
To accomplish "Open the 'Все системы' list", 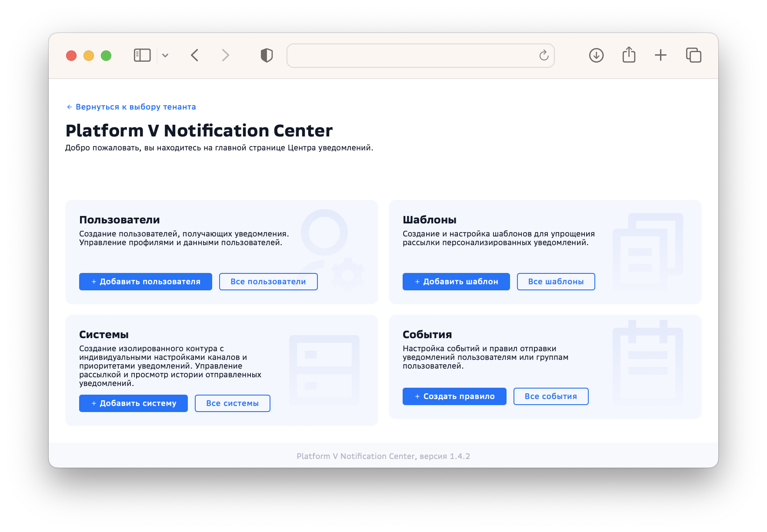I will 233,403.
